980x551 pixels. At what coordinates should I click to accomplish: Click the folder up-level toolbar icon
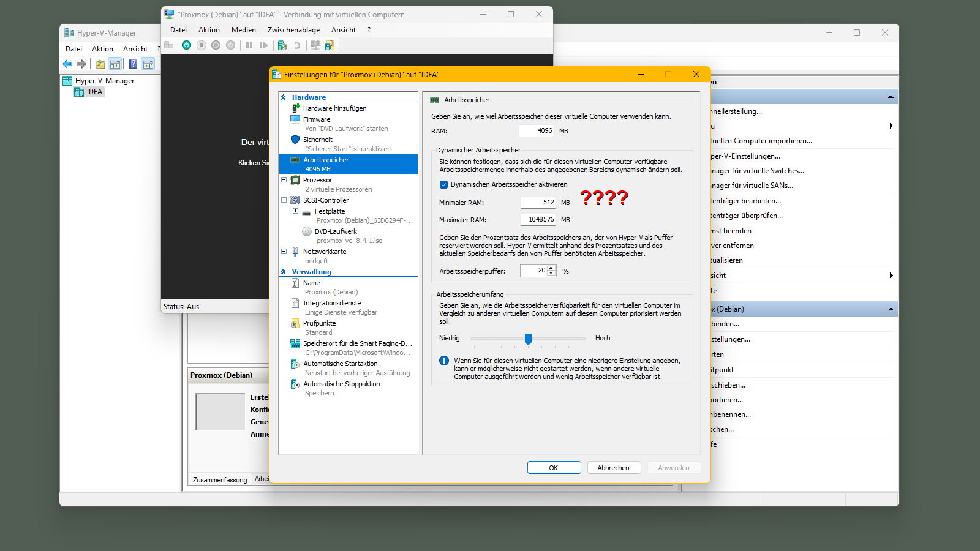[100, 64]
